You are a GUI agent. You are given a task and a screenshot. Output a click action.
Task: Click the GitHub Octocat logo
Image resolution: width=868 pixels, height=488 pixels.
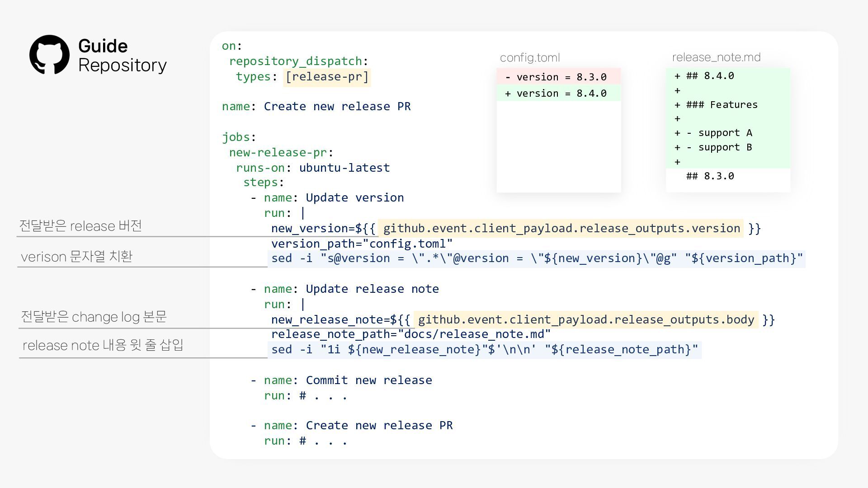pyautogui.click(x=49, y=55)
